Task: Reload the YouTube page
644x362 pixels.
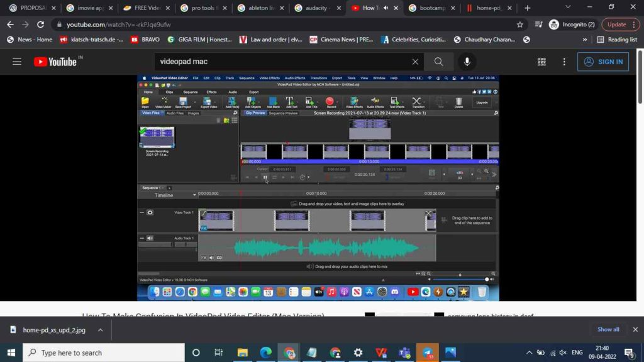Action: 40,25
